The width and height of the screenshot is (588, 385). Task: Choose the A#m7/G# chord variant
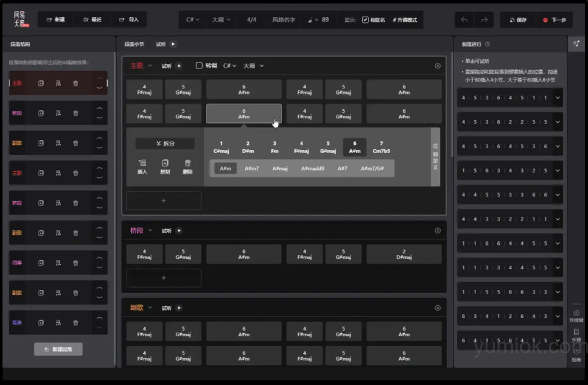(x=372, y=168)
